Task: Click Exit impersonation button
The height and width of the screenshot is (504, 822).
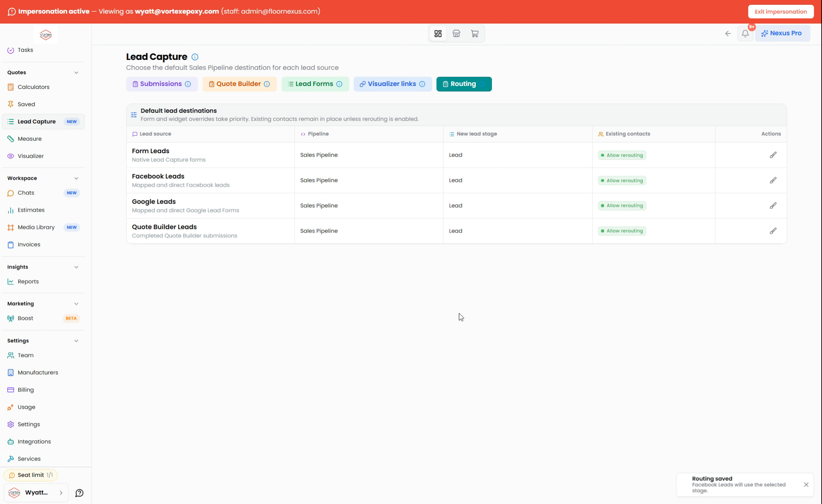Action: pyautogui.click(x=781, y=12)
